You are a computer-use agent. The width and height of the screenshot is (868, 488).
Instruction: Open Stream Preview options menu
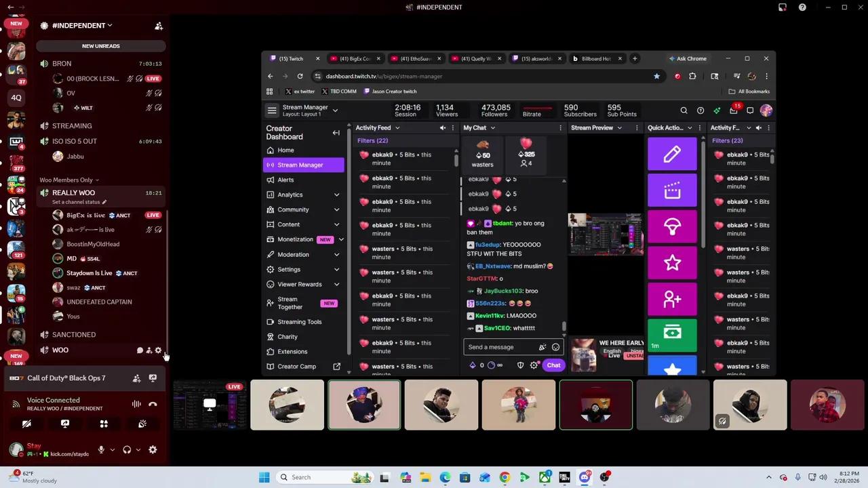(636, 128)
